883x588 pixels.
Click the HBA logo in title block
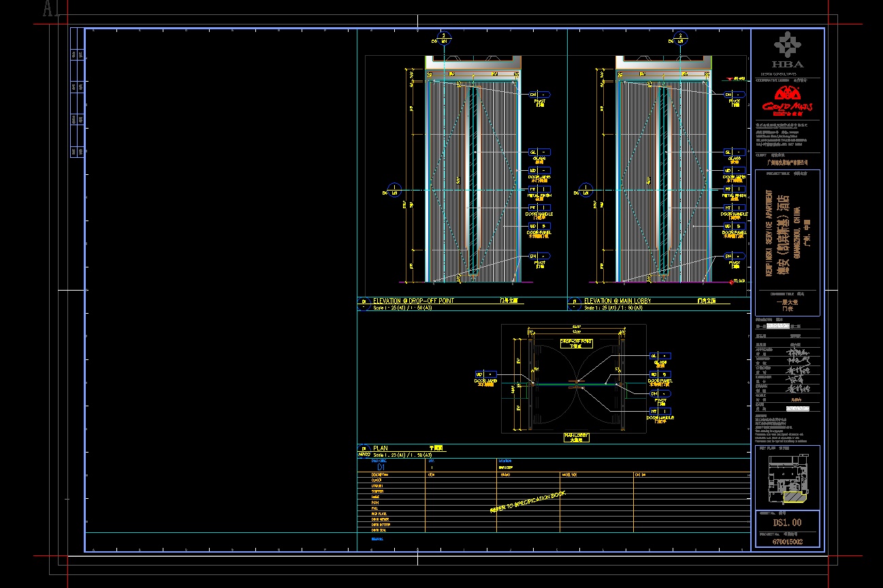[x=788, y=50]
